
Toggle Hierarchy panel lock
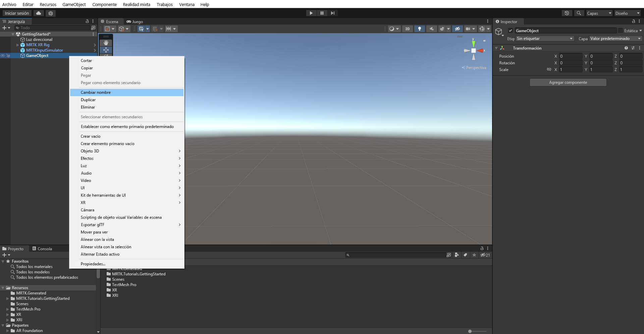[87, 21]
